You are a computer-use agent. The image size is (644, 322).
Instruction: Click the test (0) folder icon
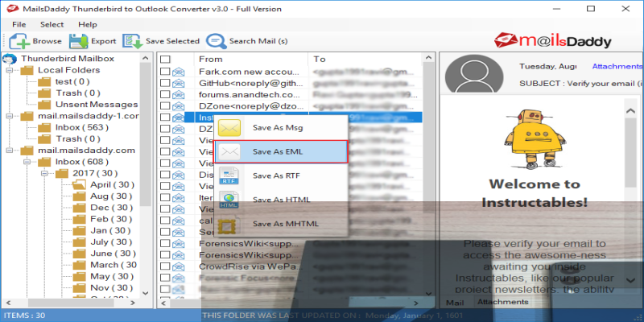(x=44, y=82)
